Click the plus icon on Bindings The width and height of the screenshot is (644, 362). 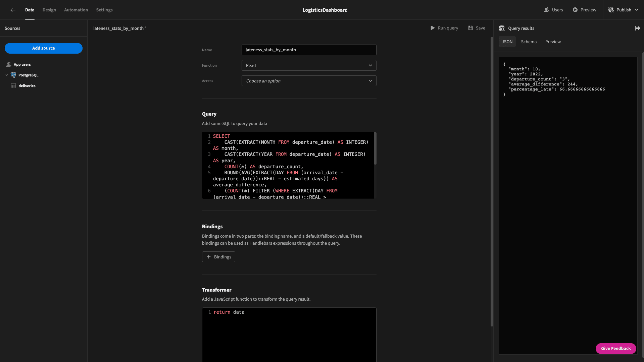tap(209, 257)
